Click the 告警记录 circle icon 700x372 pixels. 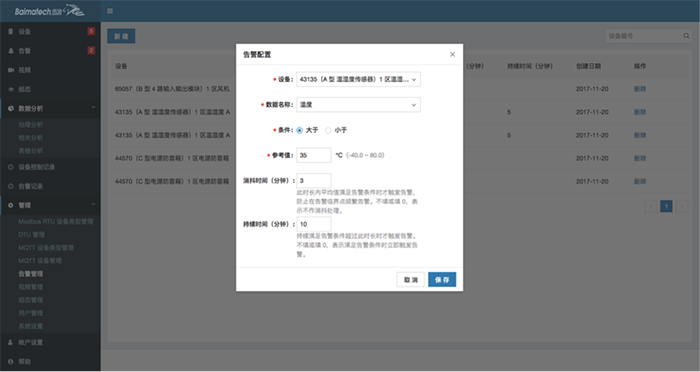(11, 186)
